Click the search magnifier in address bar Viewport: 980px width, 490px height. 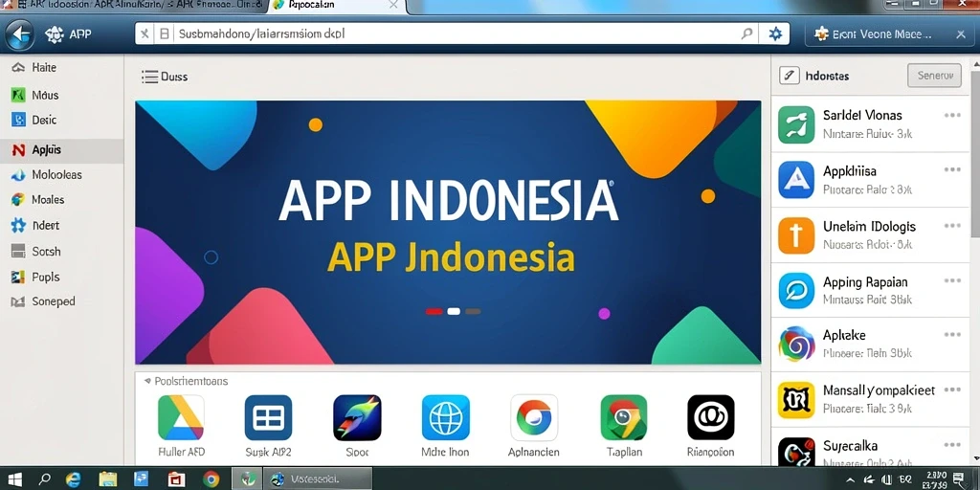[746, 33]
